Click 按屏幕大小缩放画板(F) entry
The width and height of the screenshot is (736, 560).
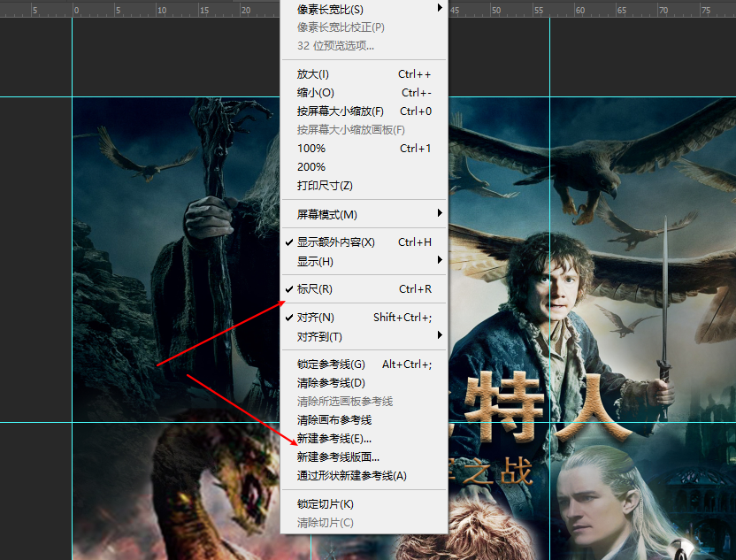[x=364, y=129]
